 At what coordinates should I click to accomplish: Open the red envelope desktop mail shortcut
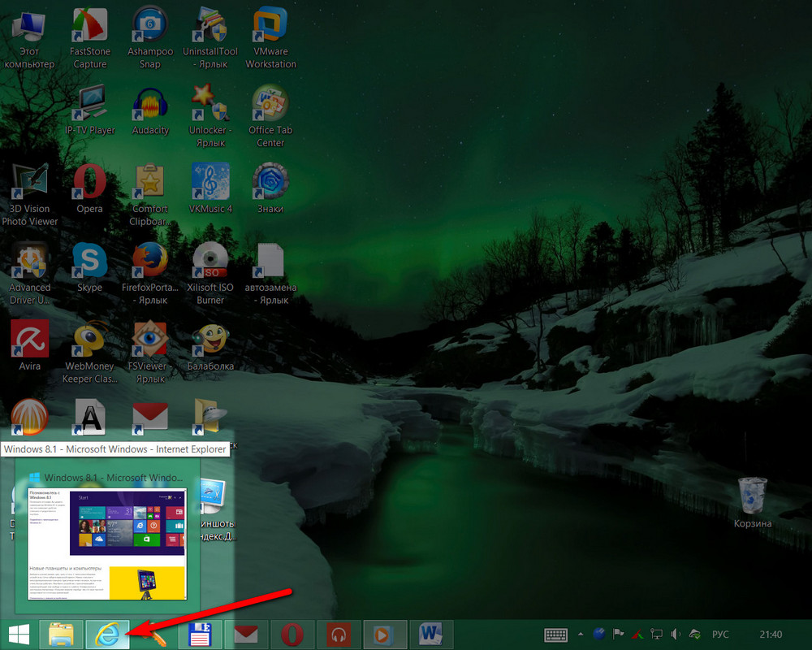(149, 417)
